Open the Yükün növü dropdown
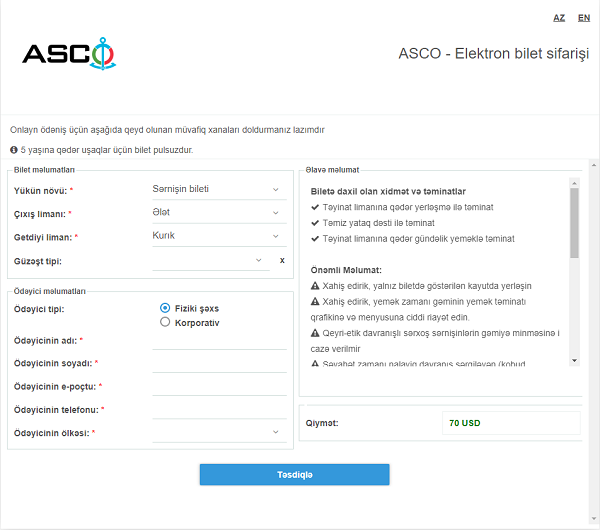600x530 pixels. coord(219,189)
